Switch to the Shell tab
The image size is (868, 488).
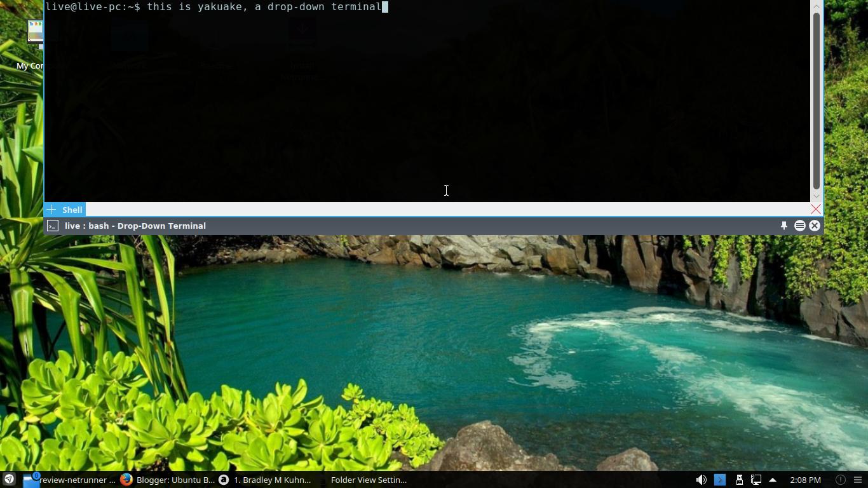tap(72, 210)
